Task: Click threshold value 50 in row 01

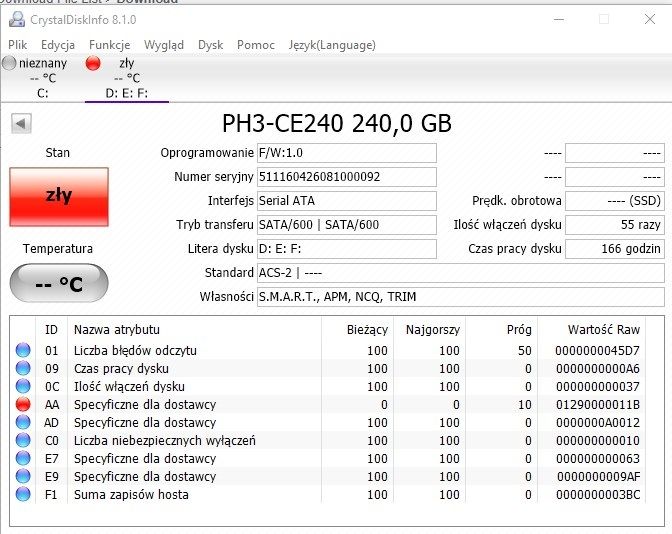Action: [x=525, y=351]
